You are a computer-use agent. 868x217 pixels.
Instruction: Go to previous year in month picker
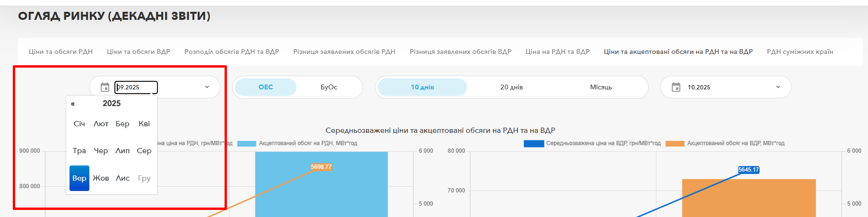click(73, 104)
